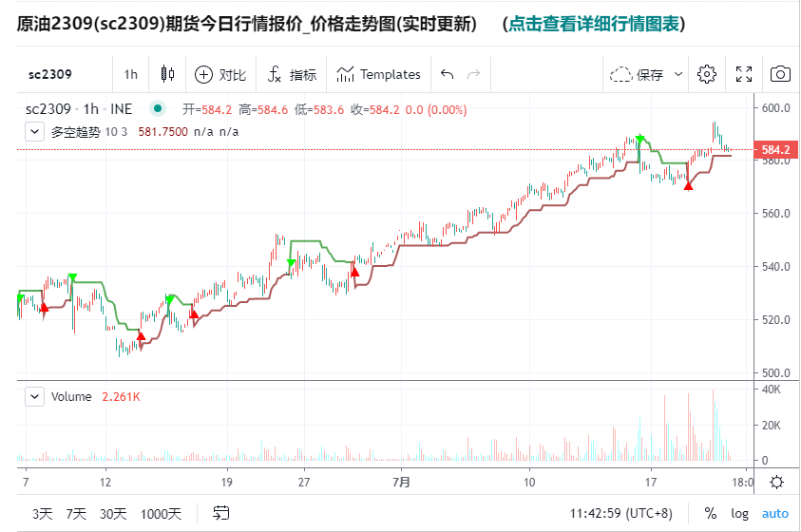Click the 7月 date axis label
801x532 pixels.
click(401, 482)
